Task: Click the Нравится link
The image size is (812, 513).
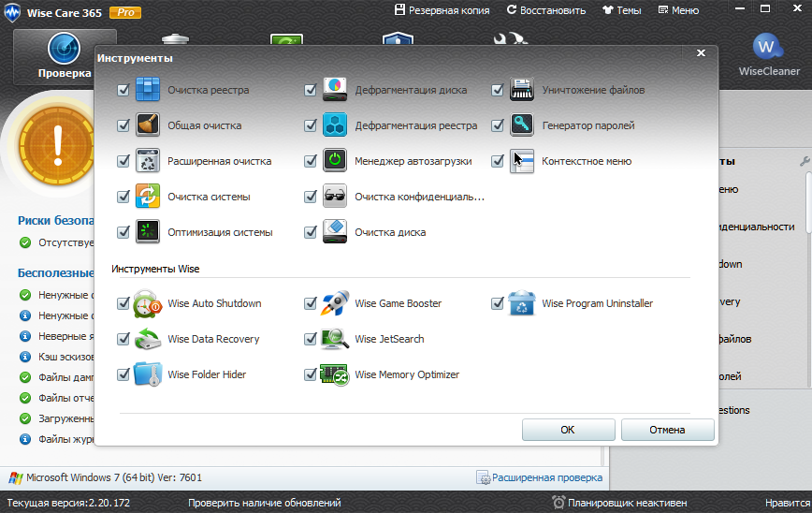Action: [x=789, y=503]
